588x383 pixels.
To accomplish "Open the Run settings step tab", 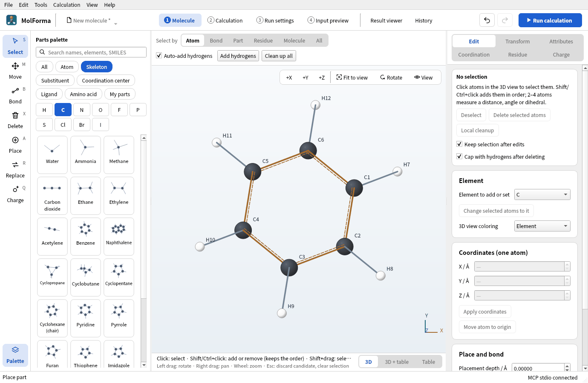I will 275,20.
